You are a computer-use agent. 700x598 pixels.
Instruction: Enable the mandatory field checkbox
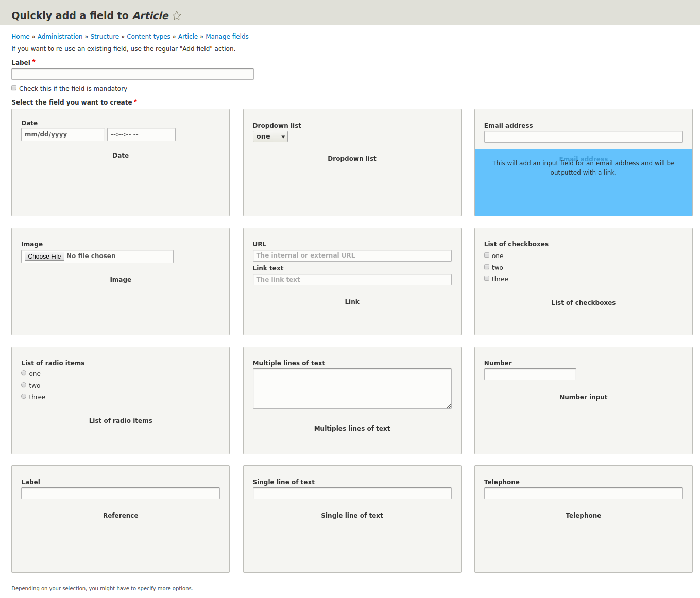[x=13, y=88]
